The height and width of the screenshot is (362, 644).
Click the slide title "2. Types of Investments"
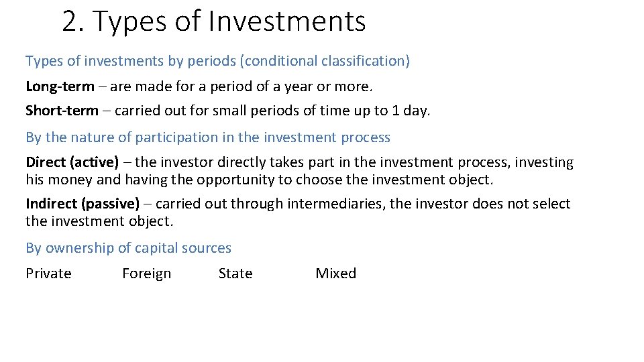(x=213, y=21)
